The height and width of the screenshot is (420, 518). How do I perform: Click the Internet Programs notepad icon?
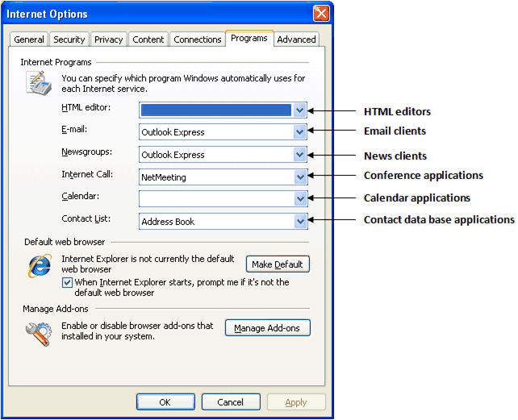tap(37, 83)
